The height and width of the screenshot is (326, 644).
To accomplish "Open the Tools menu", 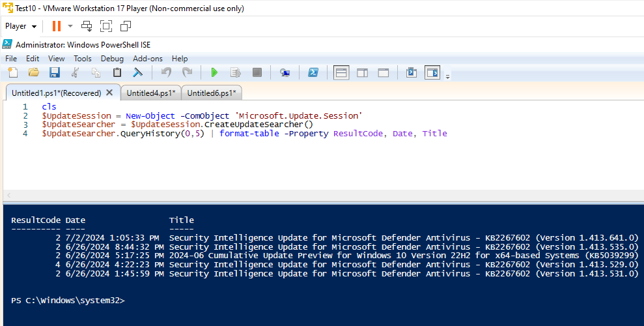I will point(83,59).
